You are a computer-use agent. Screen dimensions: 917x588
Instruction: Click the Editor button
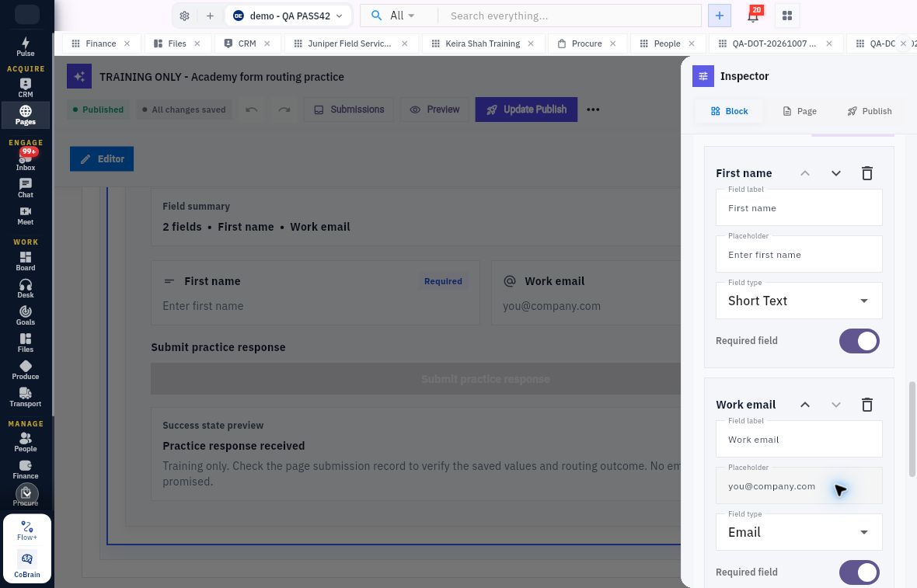point(102,159)
